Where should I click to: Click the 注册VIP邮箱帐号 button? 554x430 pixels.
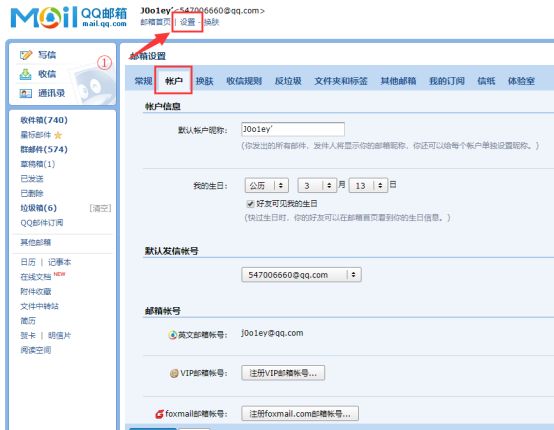[x=283, y=373]
